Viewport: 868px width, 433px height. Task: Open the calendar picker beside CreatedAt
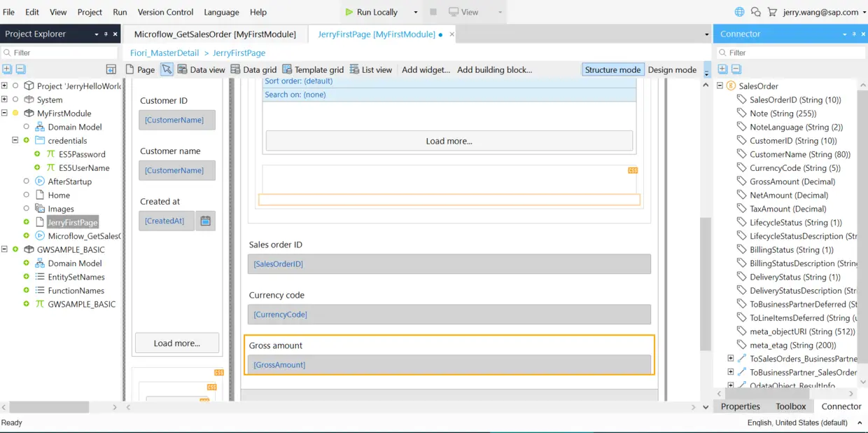pyautogui.click(x=205, y=221)
